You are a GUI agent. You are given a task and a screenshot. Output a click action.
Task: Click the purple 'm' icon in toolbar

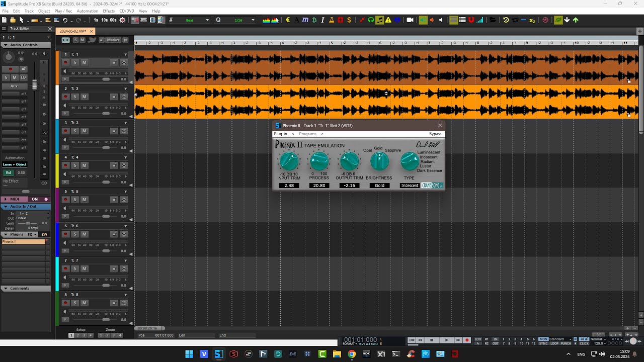click(x=305, y=20)
